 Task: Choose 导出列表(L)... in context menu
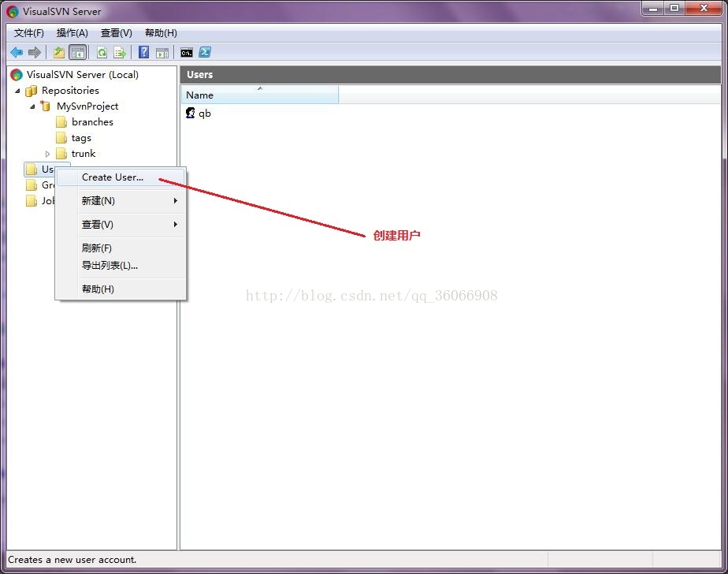point(121,266)
